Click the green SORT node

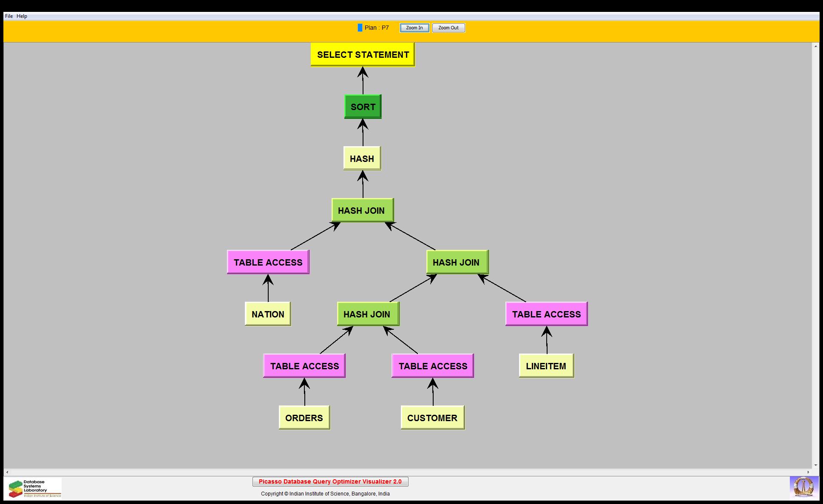point(363,107)
